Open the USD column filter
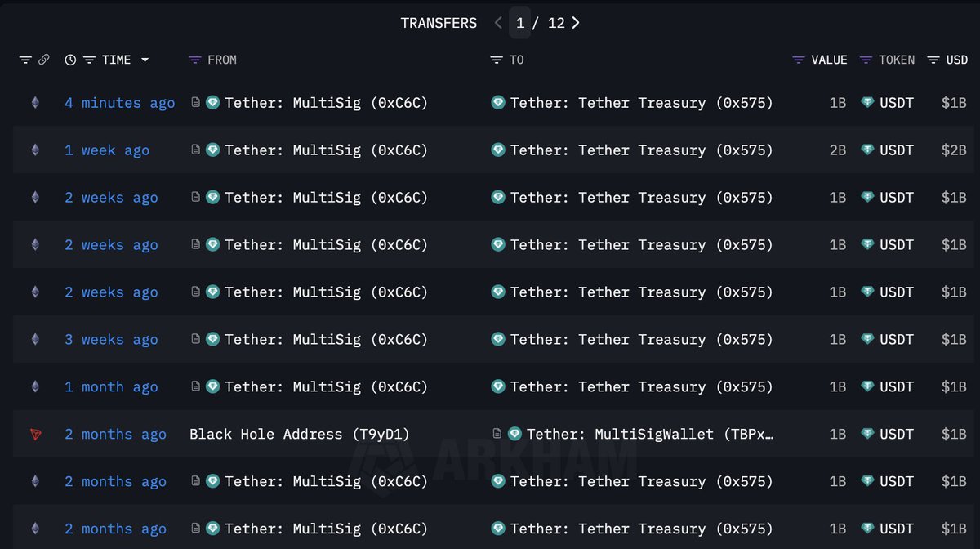 pos(933,60)
